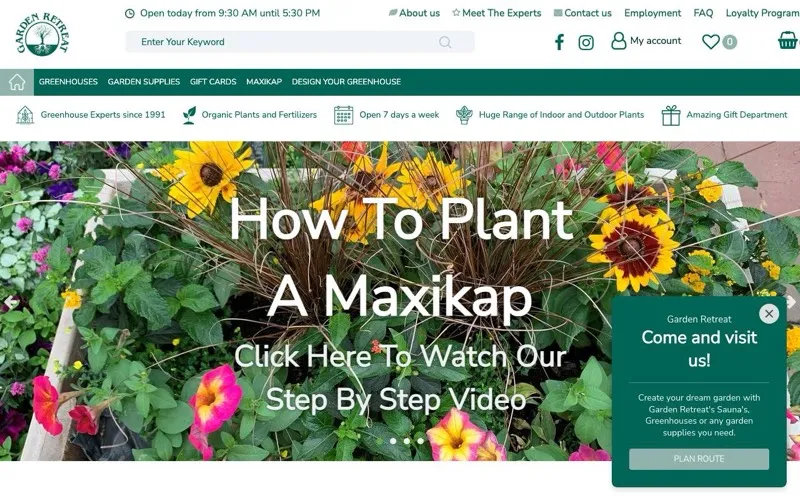Click Greenhouse Experts since 1991 text
800x500 pixels.
click(x=103, y=115)
